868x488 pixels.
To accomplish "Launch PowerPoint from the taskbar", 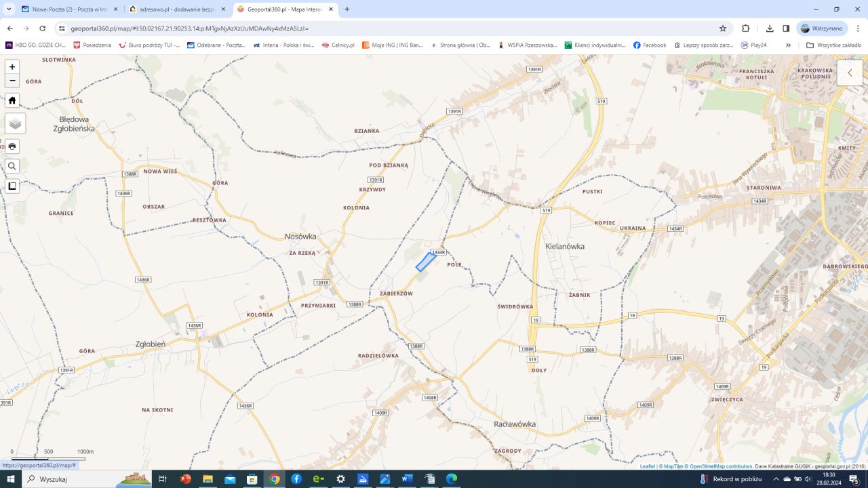I will 185,479.
